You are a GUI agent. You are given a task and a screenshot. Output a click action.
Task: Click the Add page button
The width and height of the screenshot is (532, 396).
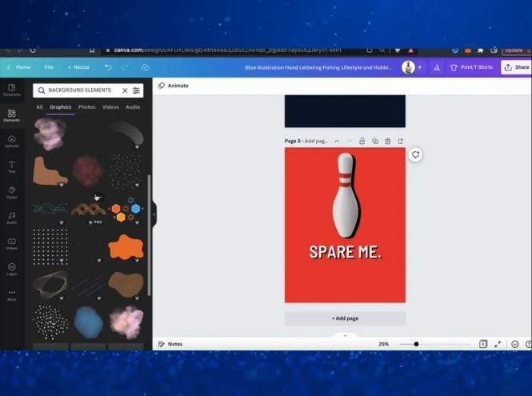coord(345,318)
